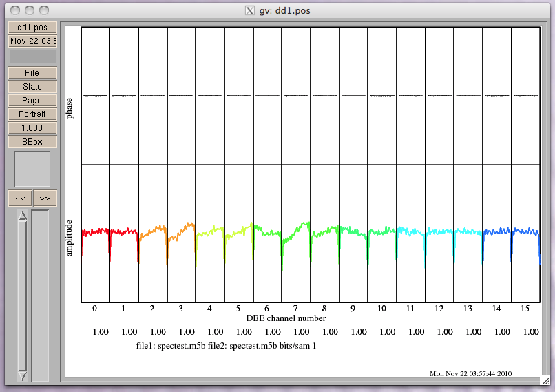
Task: Expand the BBox media size dropdown
Action: click(x=32, y=142)
